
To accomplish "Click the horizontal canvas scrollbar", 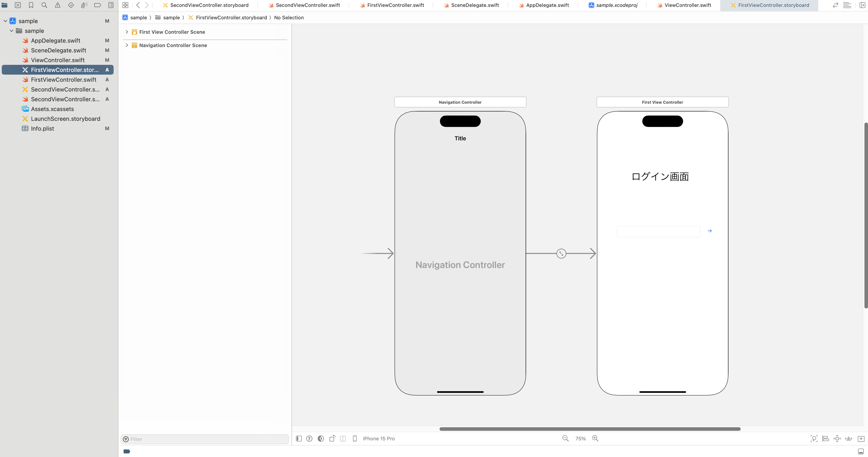I will tap(590, 429).
